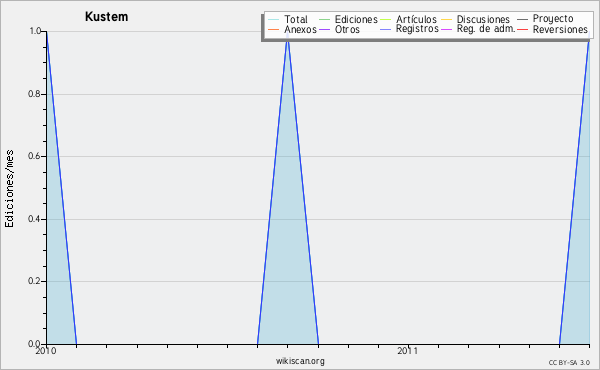Click the '0.6' y-axis tick value
Image resolution: width=600 pixels, height=370 pixels.
click(x=35, y=156)
